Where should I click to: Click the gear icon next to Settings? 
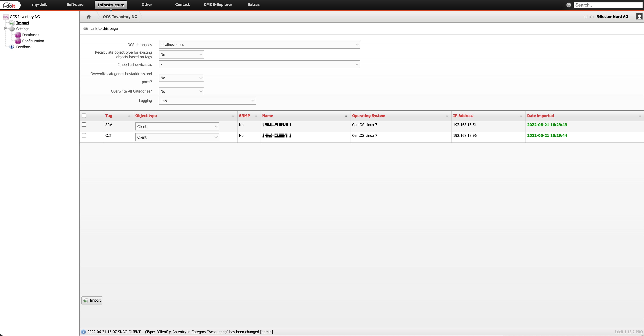12,29
